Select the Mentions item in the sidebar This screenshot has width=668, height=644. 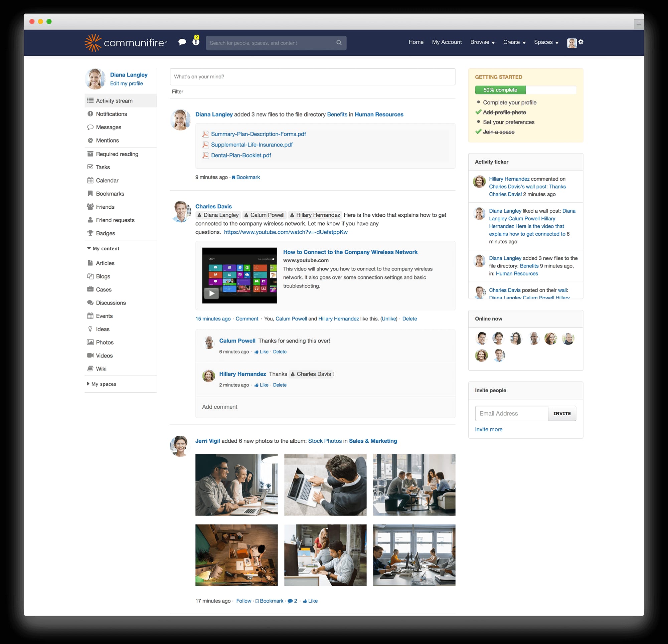pyautogui.click(x=107, y=141)
